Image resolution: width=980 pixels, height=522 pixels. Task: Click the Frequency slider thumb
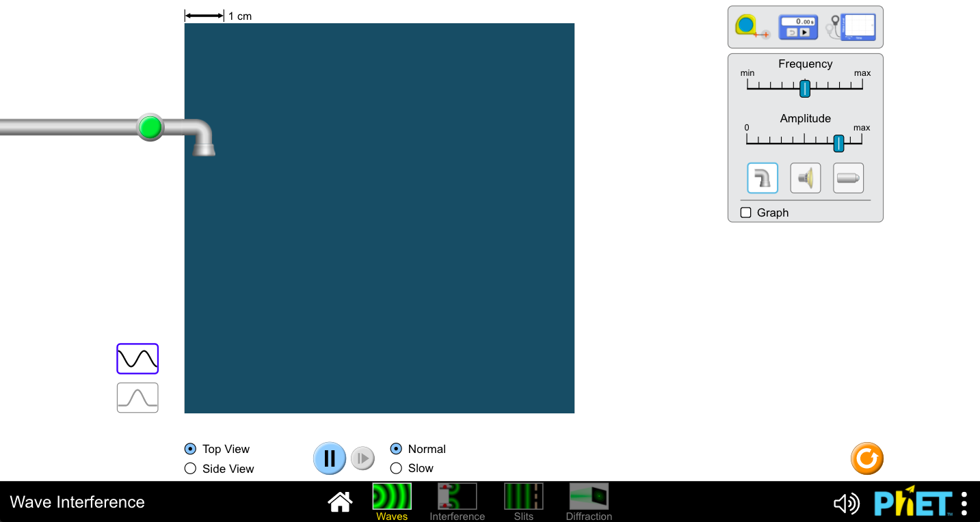805,88
